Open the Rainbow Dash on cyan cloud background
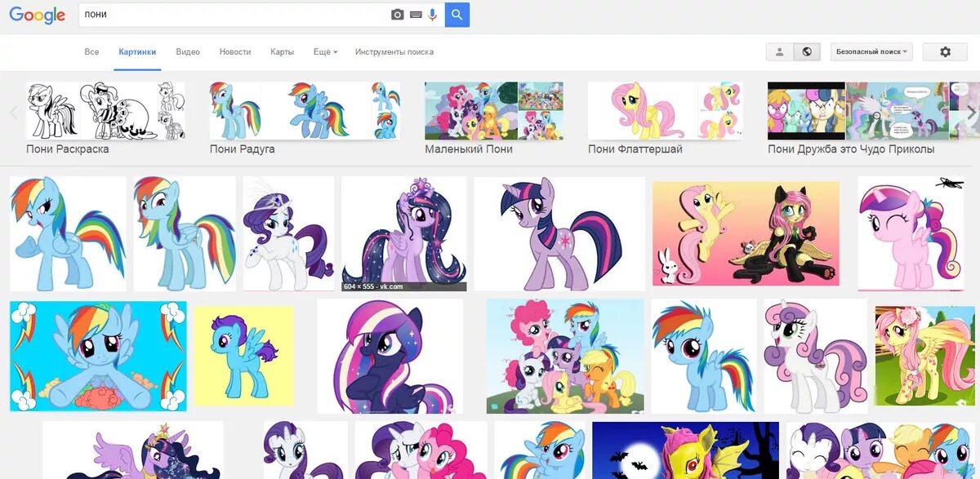Viewport: 980px width, 479px height. pos(98,356)
